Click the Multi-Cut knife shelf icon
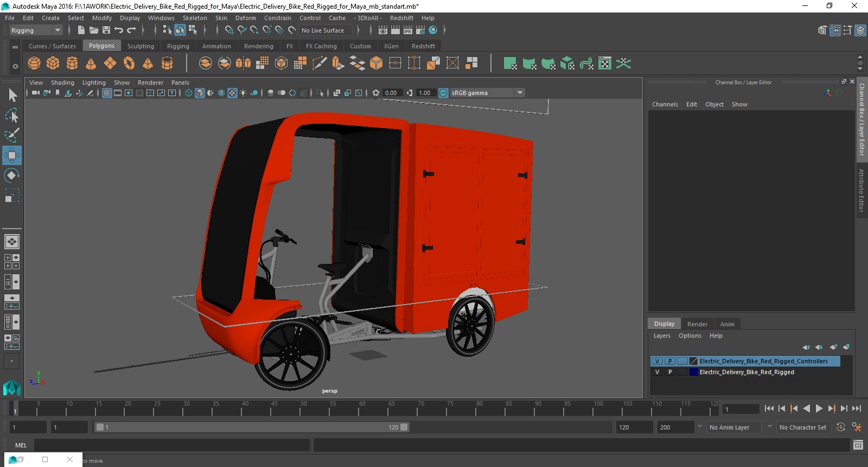Image resolution: width=868 pixels, height=467 pixels. coord(320,64)
